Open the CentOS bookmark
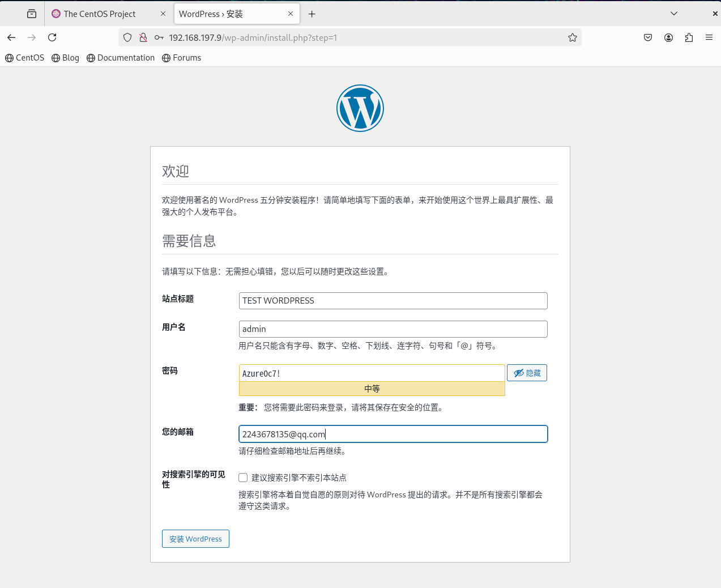The image size is (721, 588). point(24,58)
